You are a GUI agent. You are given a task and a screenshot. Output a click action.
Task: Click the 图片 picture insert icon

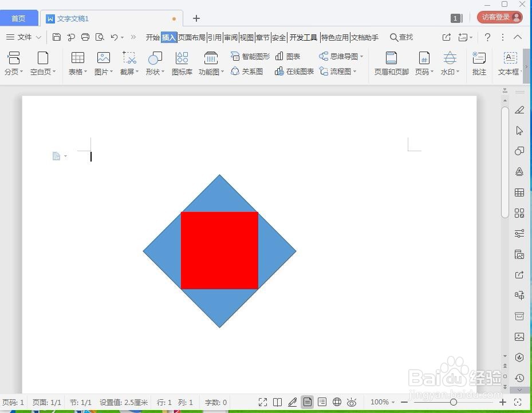coord(104,58)
